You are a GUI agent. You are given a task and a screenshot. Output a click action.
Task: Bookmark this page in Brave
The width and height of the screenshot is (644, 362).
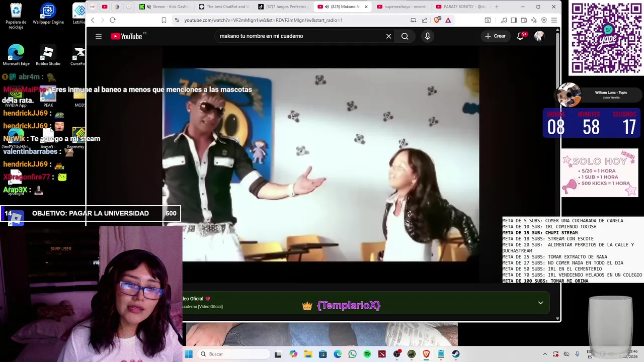click(164, 20)
